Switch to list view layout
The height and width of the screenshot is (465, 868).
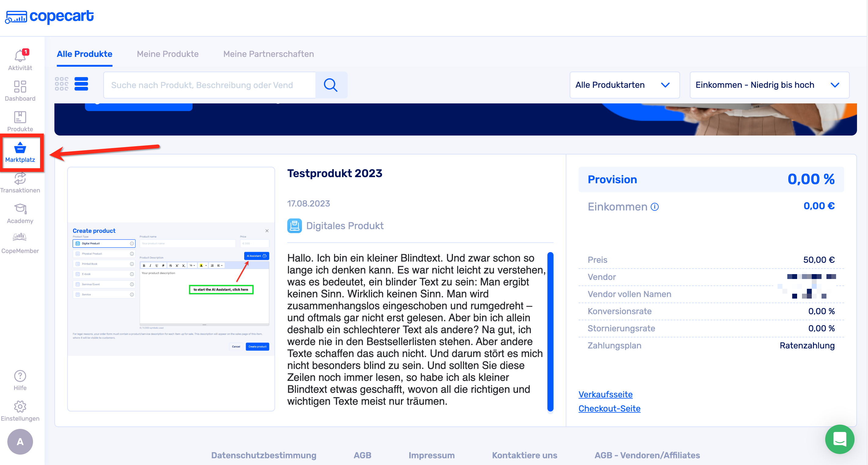(81, 84)
